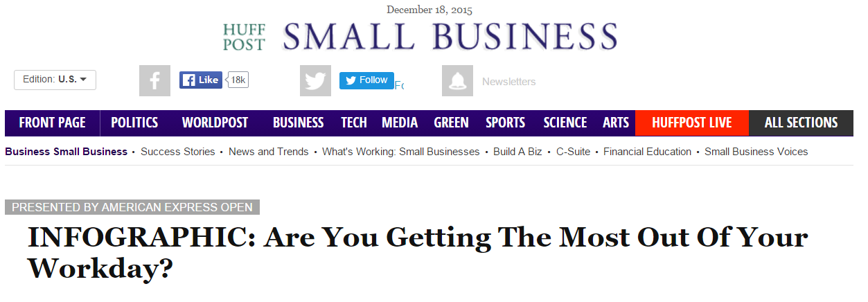Click the Success Stories link
Viewport: 868px width, 302px height.
click(178, 152)
